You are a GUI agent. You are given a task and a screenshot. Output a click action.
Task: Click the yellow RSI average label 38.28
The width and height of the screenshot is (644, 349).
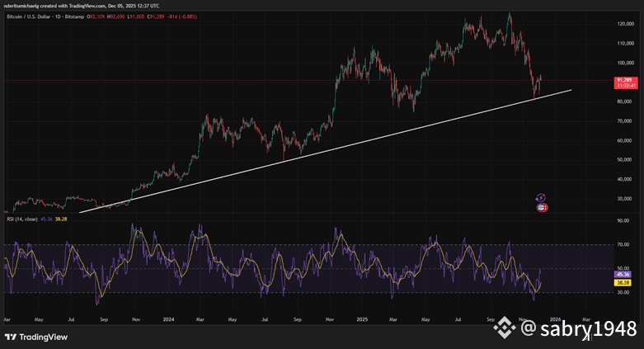click(x=623, y=283)
